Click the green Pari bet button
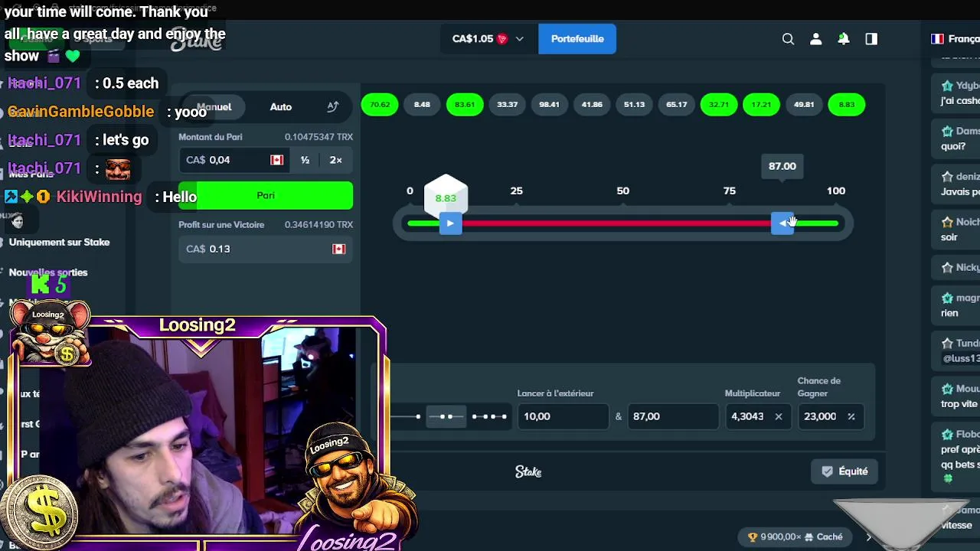 (x=266, y=196)
